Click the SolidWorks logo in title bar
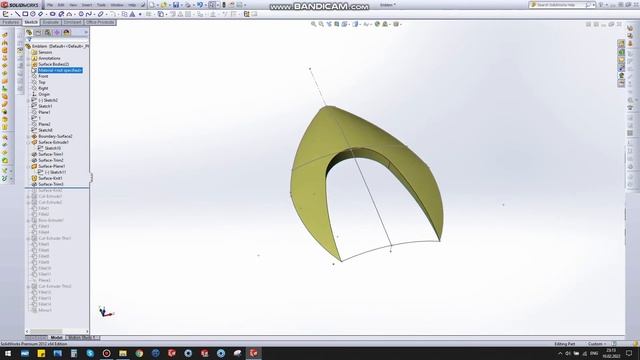The image size is (640, 360). pos(20,5)
